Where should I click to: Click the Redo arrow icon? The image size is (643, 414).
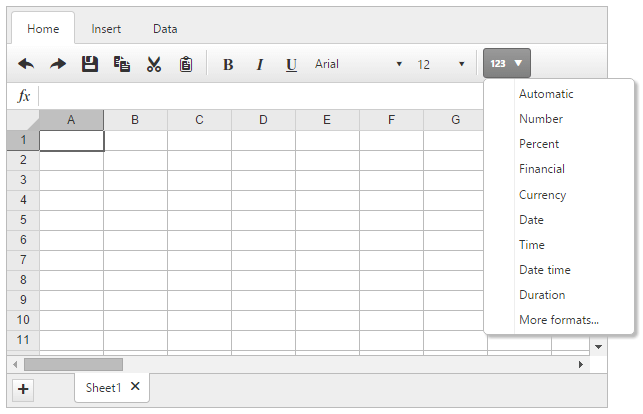click(58, 64)
